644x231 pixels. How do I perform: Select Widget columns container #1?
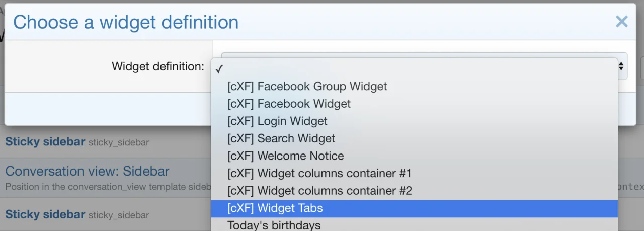tap(319, 174)
